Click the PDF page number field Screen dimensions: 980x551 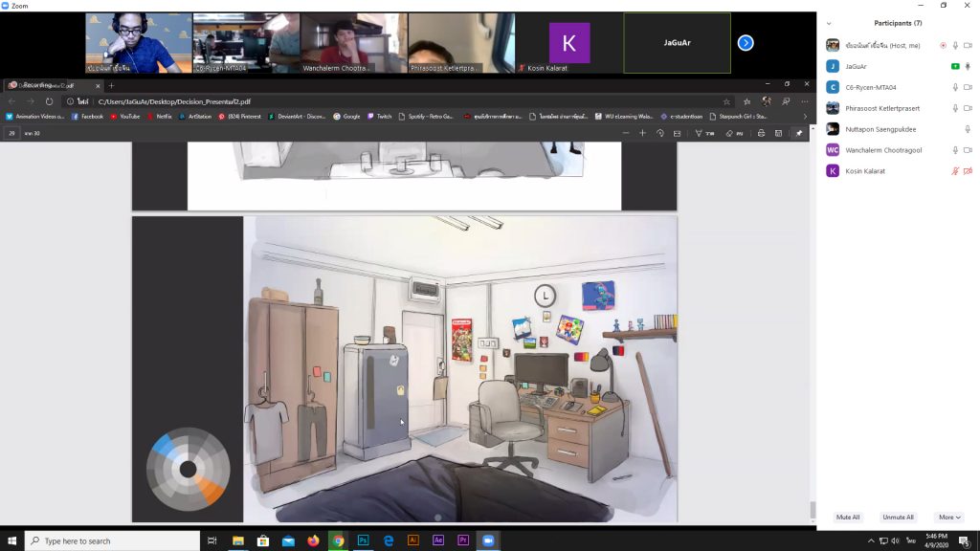[x=12, y=133]
